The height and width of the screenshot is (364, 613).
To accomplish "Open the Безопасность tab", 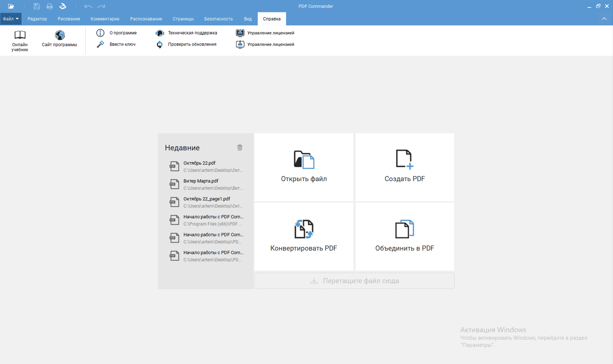I will pyautogui.click(x=218, y=19).
